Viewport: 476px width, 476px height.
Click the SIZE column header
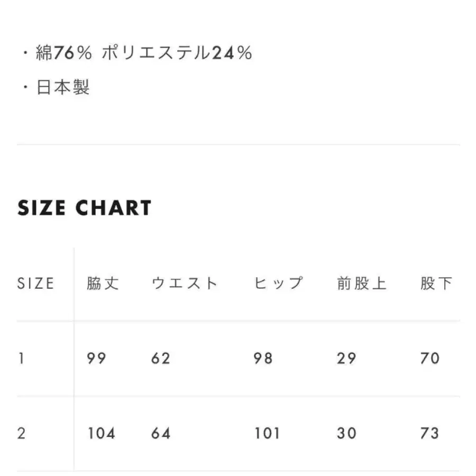[x=35, y=283]
